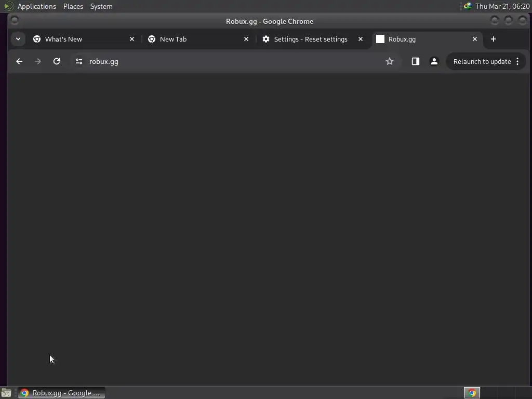The height and width of the screenshot is (399, 532).
Task: Click the forward navigation arrow
Action: (x=37, y=61)
